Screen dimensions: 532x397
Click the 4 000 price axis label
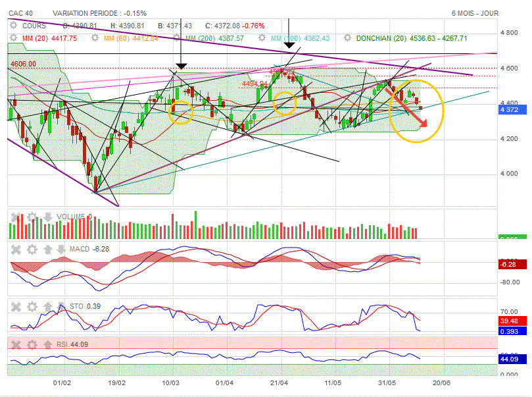click(x=509, y=174)
